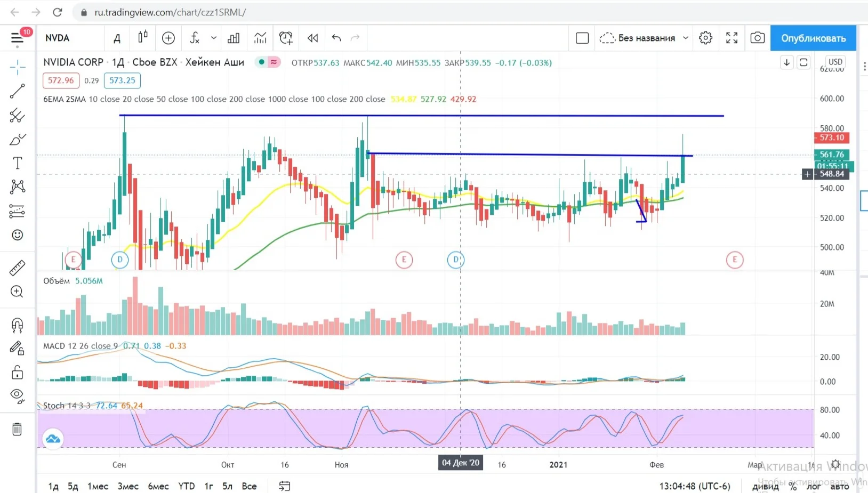Change the Д timeframe interval
The width and height of the screenshot is (868, 493).
tap(117, 38)
